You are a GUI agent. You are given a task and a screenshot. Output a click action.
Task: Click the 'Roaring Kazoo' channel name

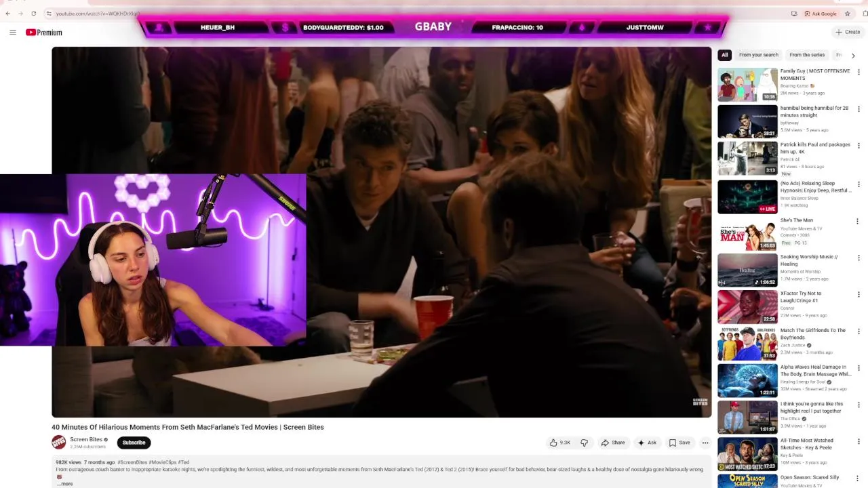[795, 86]
